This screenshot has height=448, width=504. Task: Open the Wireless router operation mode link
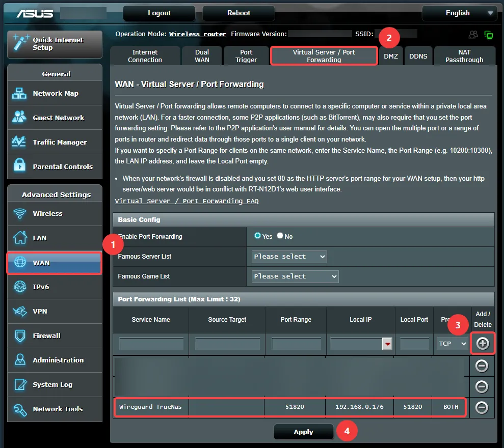point(198,34)
